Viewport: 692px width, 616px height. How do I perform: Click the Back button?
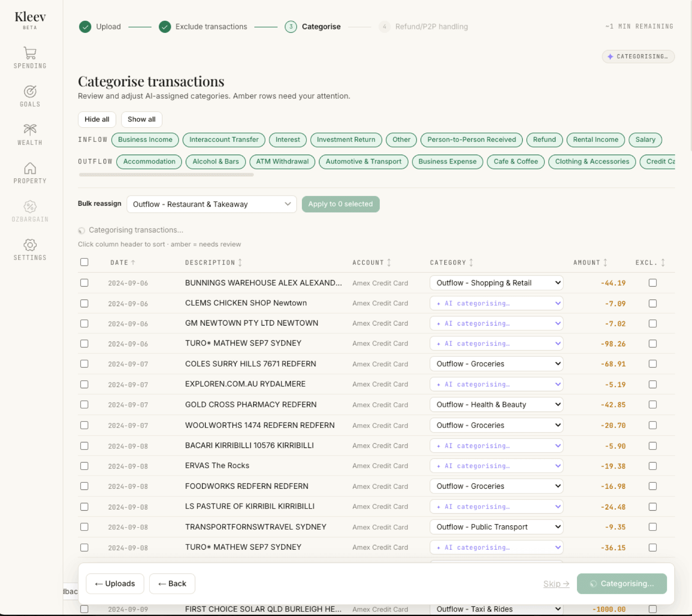172,584
